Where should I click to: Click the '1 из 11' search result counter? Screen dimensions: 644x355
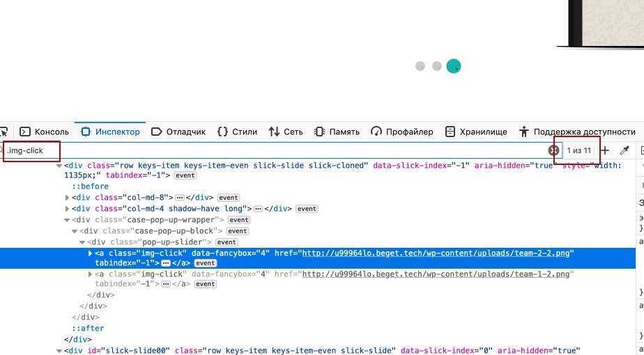coord(578,150)
